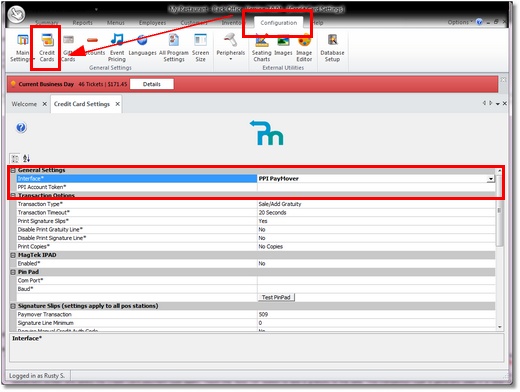This screenshot has width=520, height=392.
Task: Select the Paymover Transaction row
Action: point(256,314)
